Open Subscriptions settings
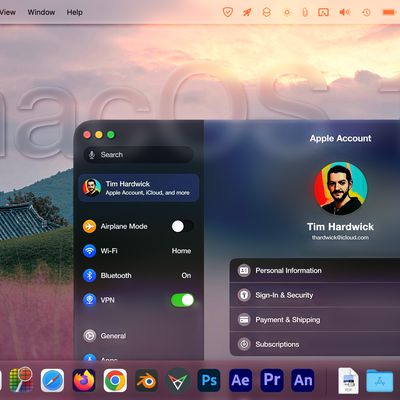The image size is (400, 400). 315,344
